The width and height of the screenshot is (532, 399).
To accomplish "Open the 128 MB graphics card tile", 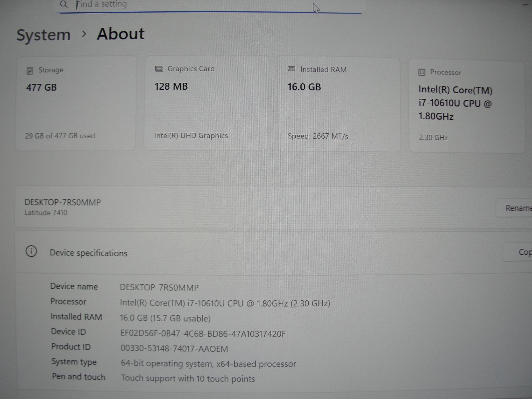I will 206,103.
